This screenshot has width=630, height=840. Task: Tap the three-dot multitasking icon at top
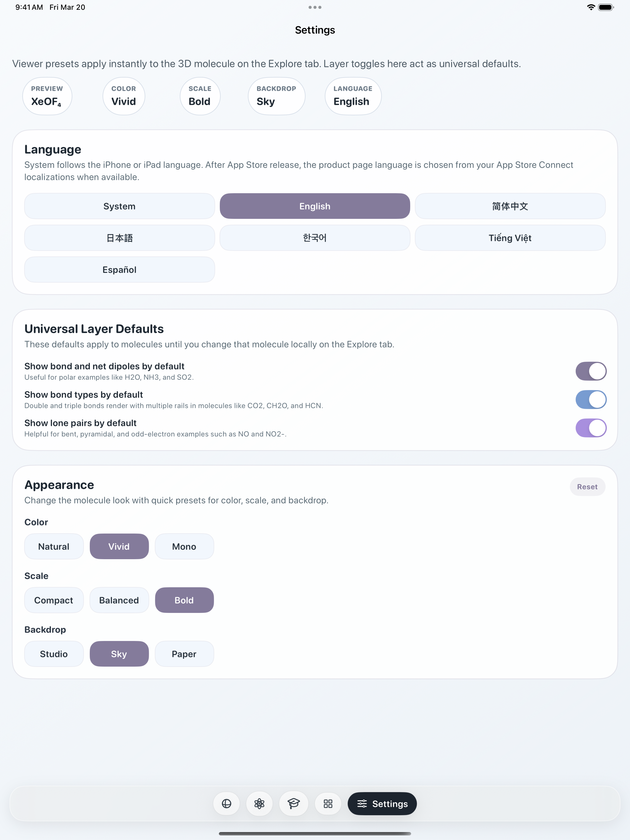click(315, 7)
